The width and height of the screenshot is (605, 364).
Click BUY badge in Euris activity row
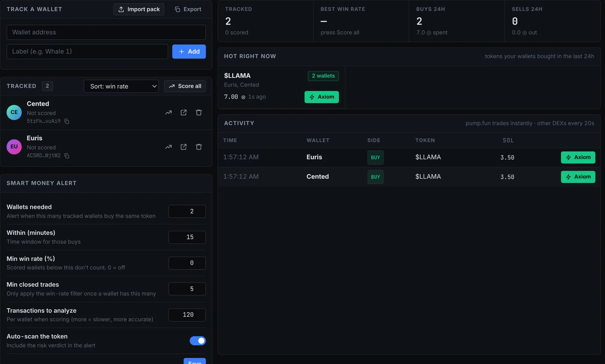click(375, 158)
